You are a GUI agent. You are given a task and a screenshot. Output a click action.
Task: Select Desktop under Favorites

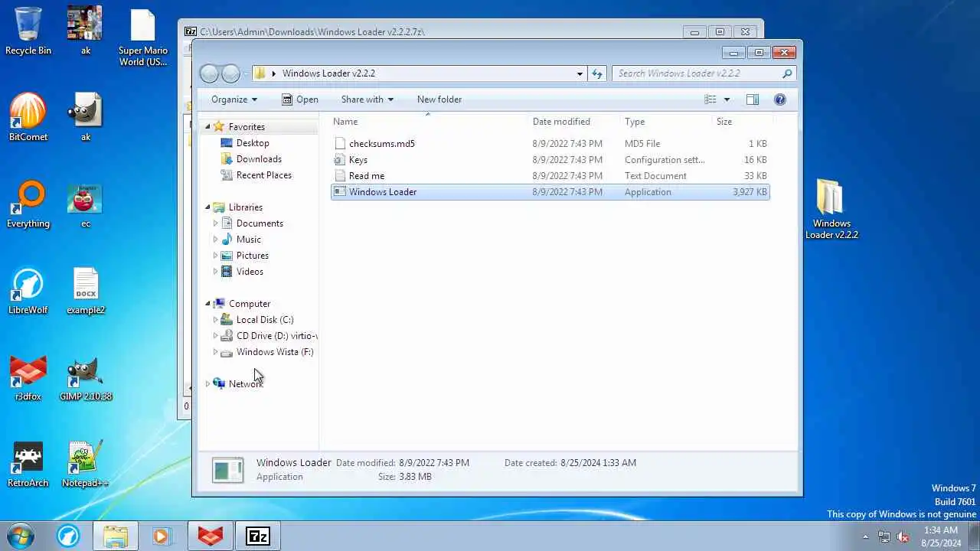tap(253, 143)
